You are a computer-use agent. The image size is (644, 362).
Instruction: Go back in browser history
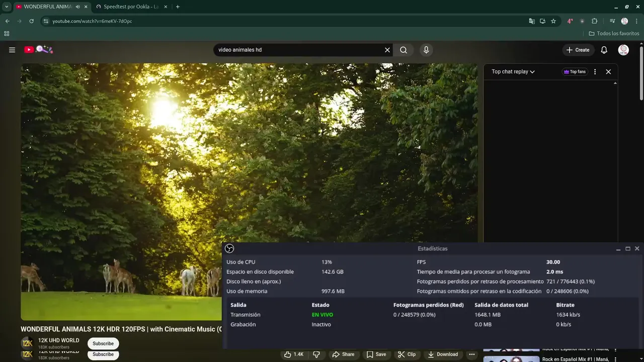[7, 21]
